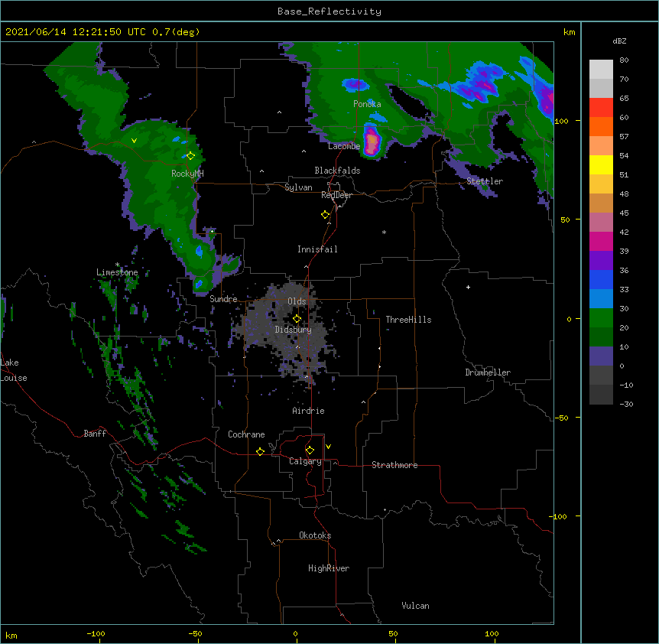Click the dBZ legend heading
Screen dimensions: 659x644
coord(619,41)
